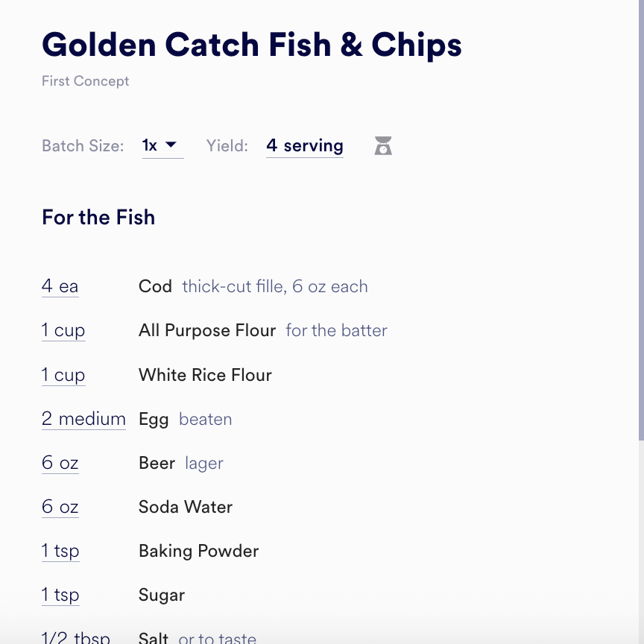This screenshot has height=644, width=644.
Task: Click the White Rice Flour ingredient name
Action: [205, 375]
